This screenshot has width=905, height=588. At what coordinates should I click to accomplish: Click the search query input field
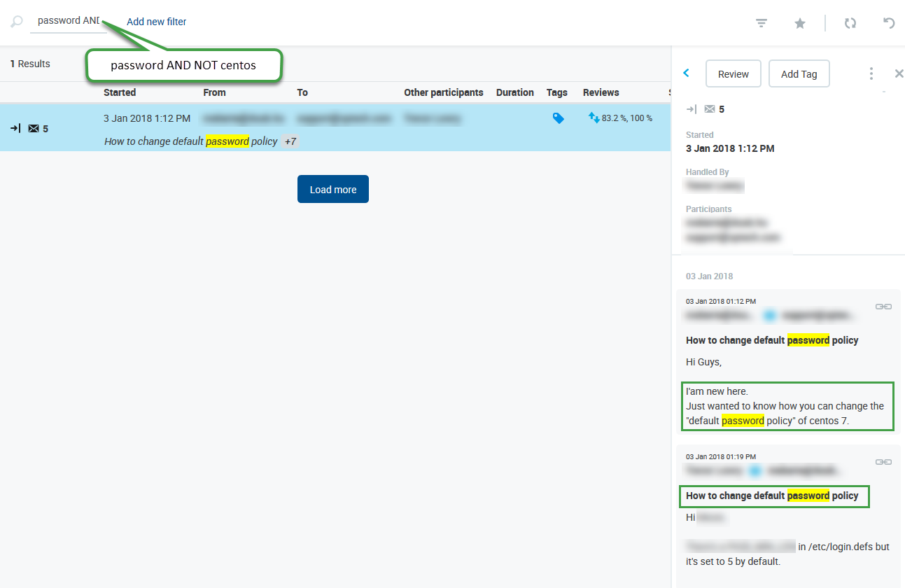68,21
